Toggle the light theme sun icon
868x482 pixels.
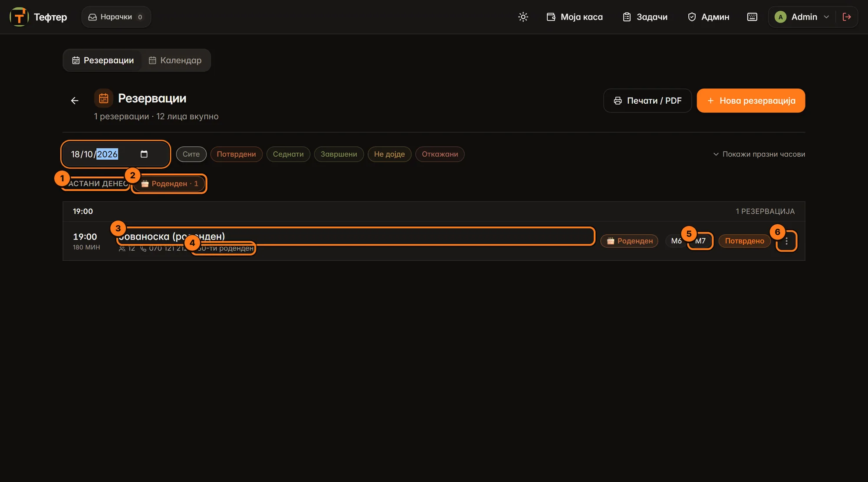coord(523,17)
